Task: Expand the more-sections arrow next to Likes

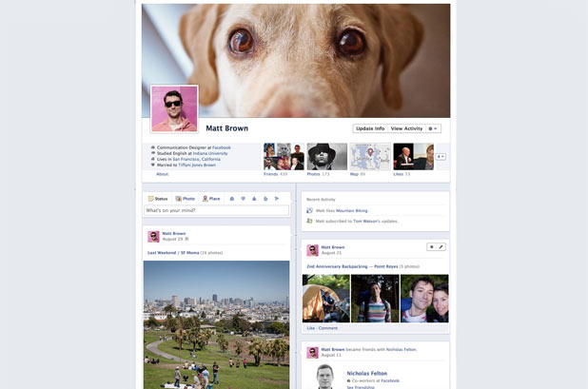Action: pyautogui.click(x=441, y=156)
